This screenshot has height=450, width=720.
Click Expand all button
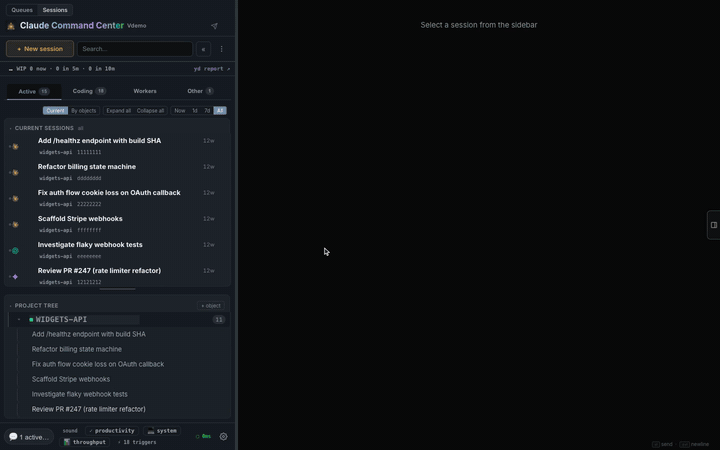tap(118, 111)
